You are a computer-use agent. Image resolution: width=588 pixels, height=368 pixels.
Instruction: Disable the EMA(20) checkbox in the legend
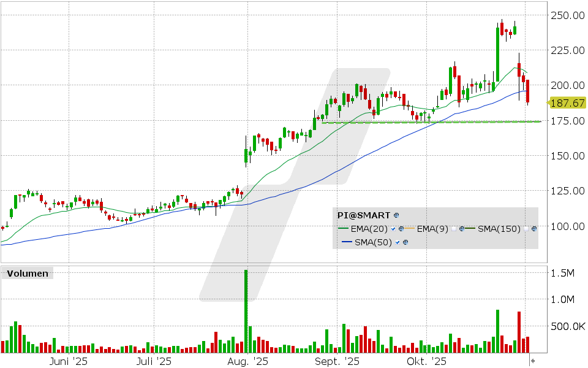coord(393,228)
